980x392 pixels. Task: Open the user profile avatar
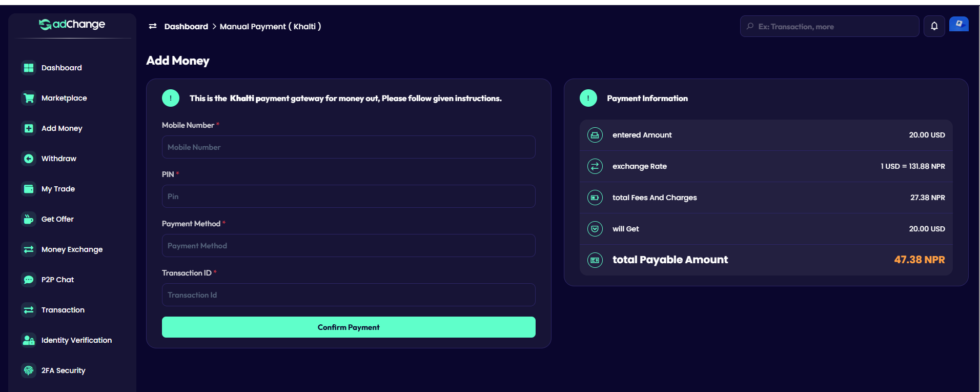click(959, 24)
